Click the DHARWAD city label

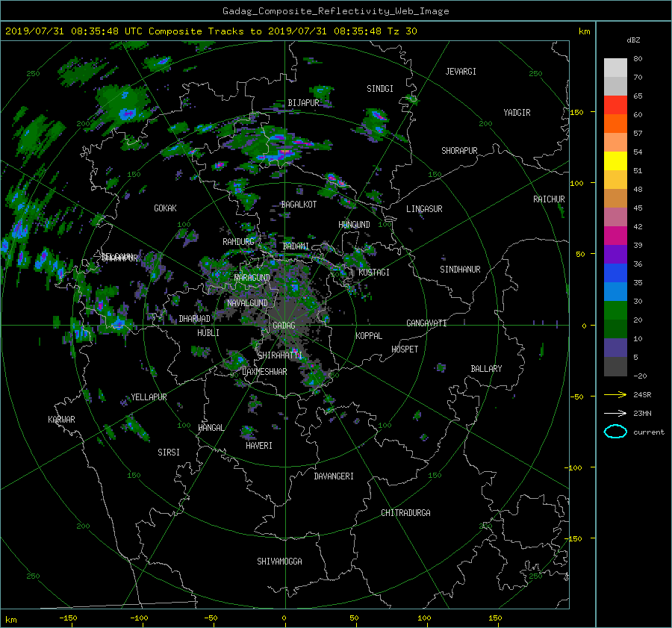(x=195, y=319)
